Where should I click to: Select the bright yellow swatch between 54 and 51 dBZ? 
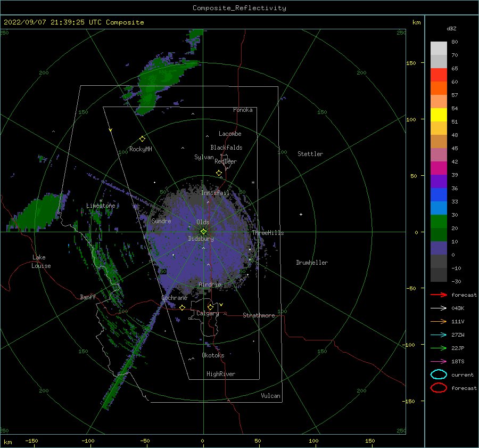point(439,115)
